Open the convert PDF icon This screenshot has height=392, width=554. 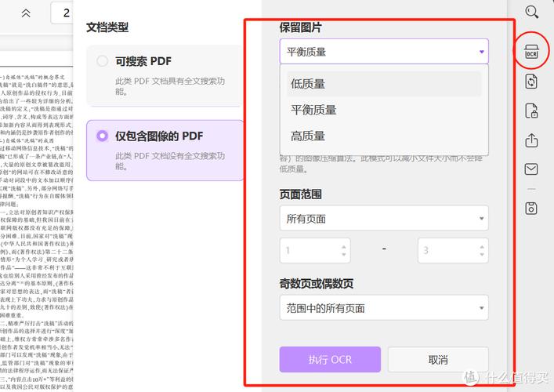coord(532,81)
